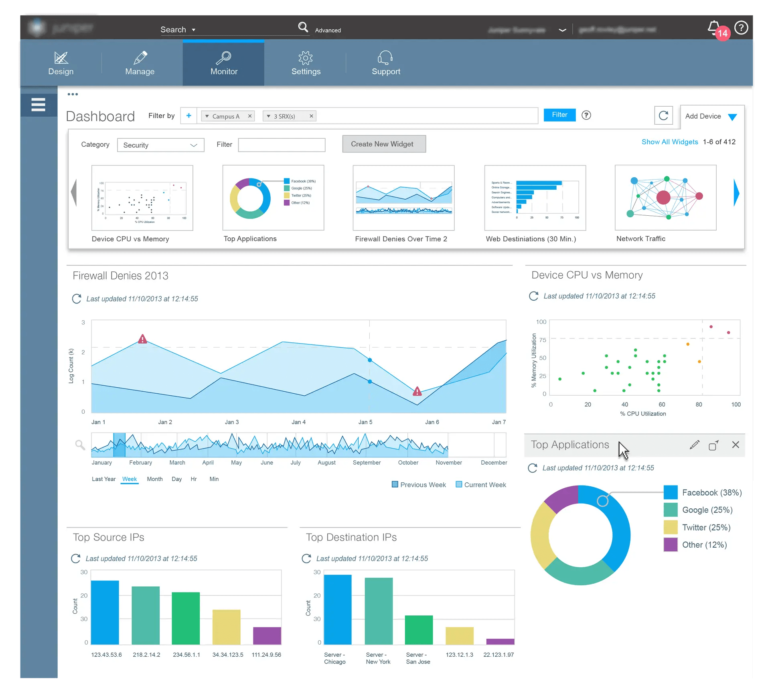
Task: Remove the Campus A filter tag
Action: (x=250, y=116)
